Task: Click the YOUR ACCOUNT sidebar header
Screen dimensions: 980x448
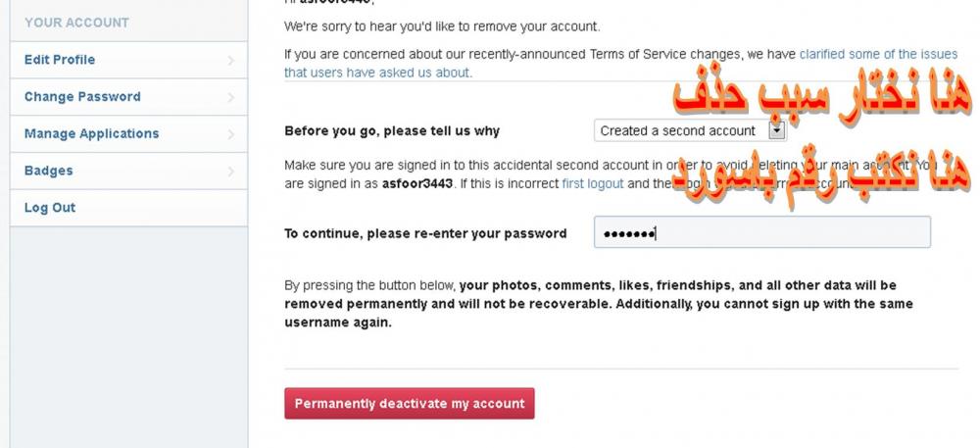Action: (x=76, y=23)
